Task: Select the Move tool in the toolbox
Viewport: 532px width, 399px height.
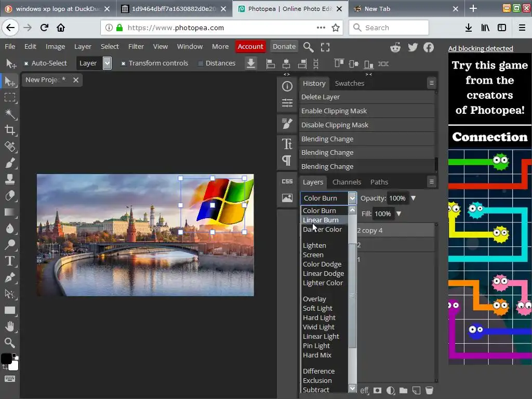Action: [10, 82]
